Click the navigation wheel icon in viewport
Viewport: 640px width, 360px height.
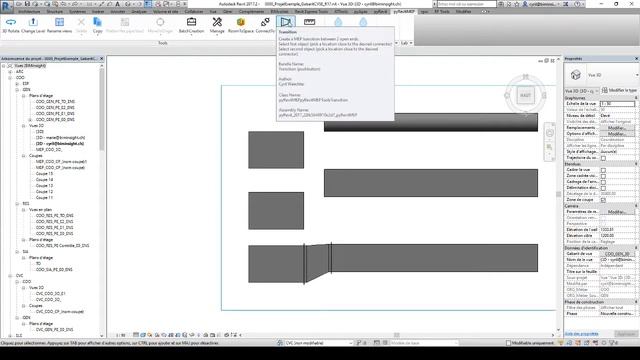click(549, 133)
